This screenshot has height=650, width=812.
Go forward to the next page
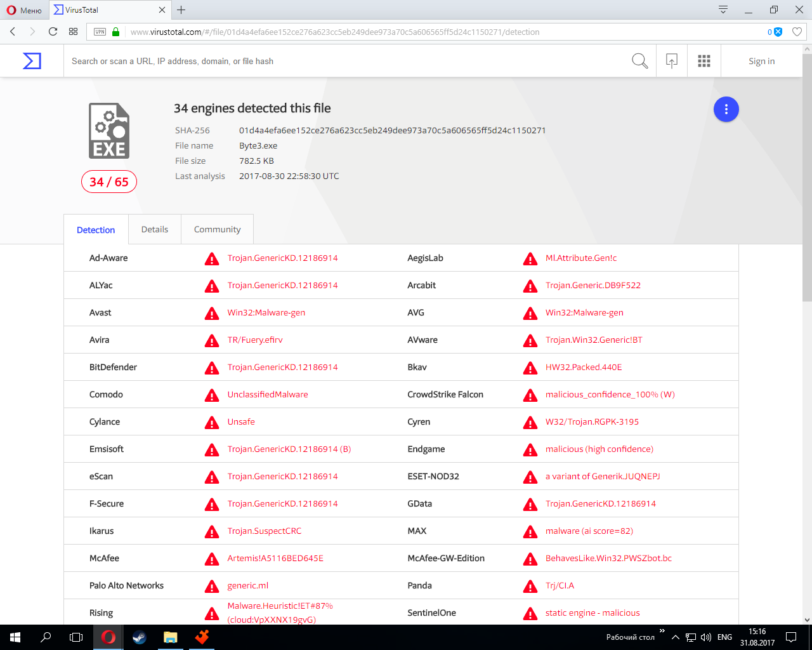point(32,32)
